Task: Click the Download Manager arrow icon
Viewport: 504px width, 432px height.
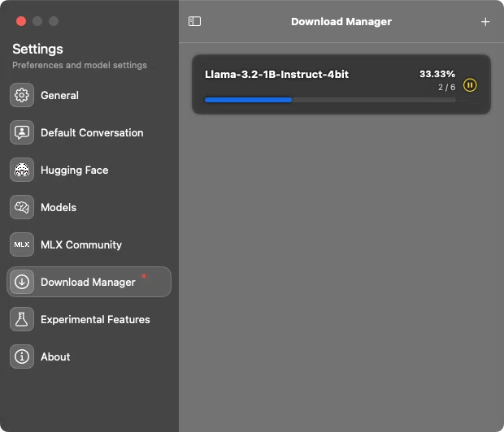Action: click(21, 282)
